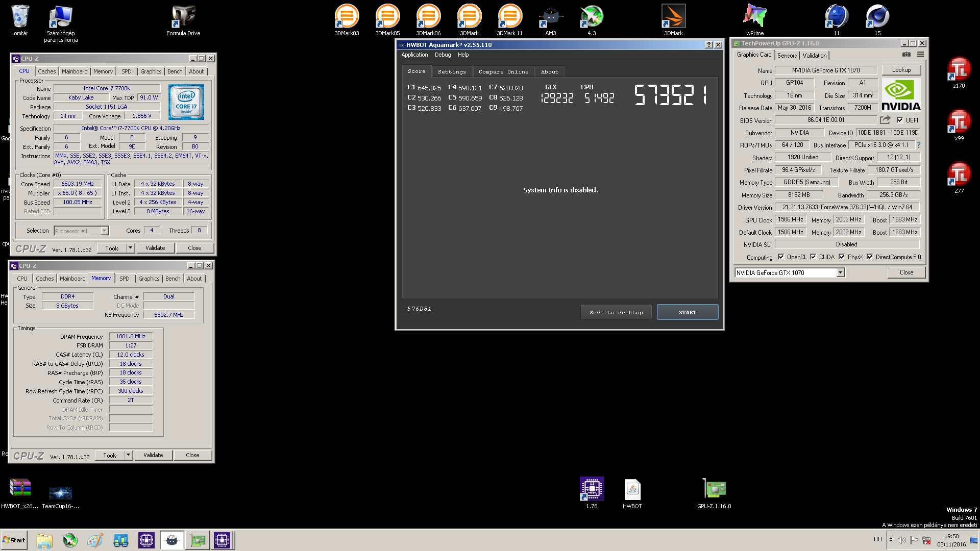
Task: Open Paint from the taskbar
Action: [x=95, y=540]
